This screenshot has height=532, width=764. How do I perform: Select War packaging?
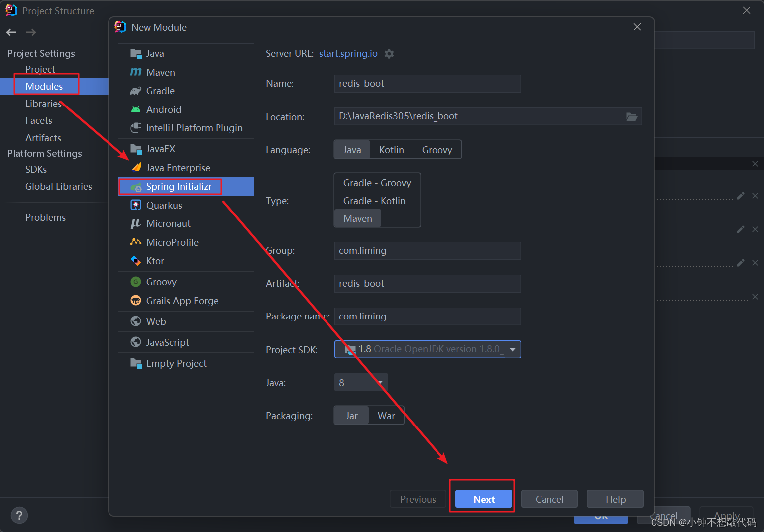point(386,416)
